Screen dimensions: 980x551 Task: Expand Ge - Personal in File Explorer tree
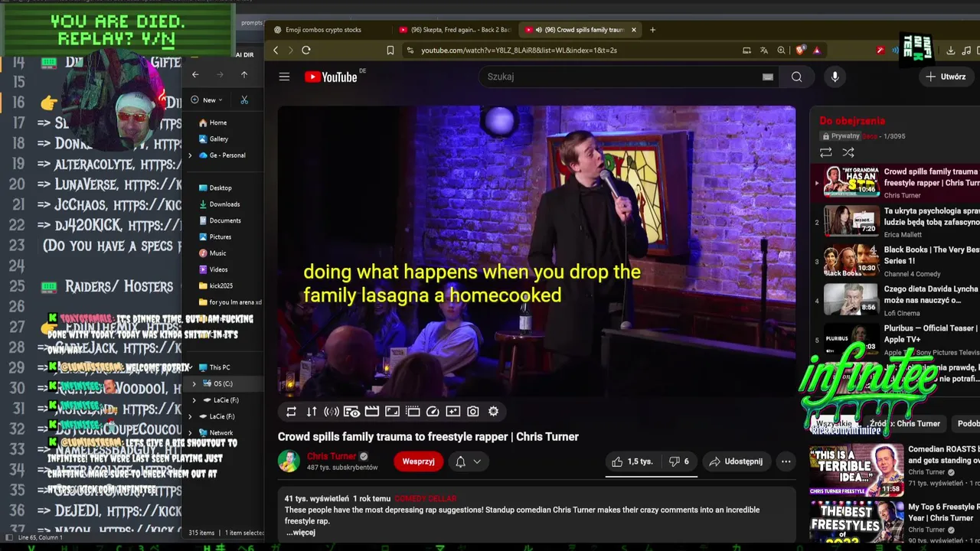tap(190, 155)
